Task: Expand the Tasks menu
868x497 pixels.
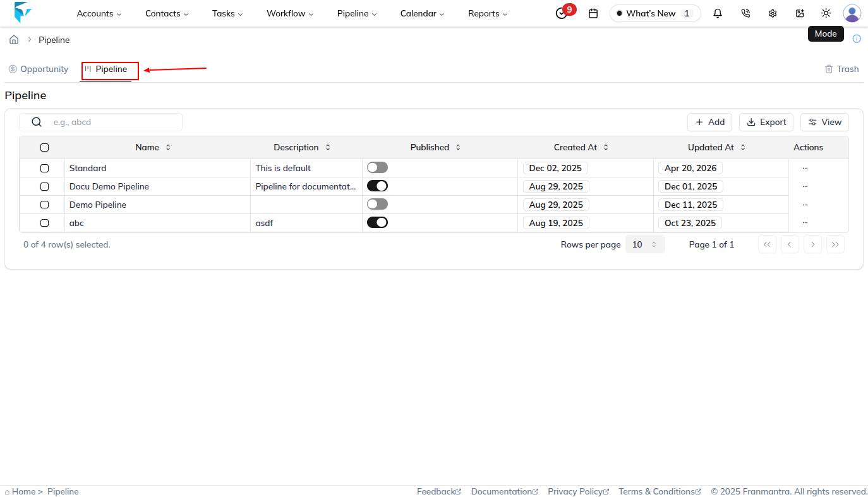Action: pyautogui.click(x=227, y=13)
